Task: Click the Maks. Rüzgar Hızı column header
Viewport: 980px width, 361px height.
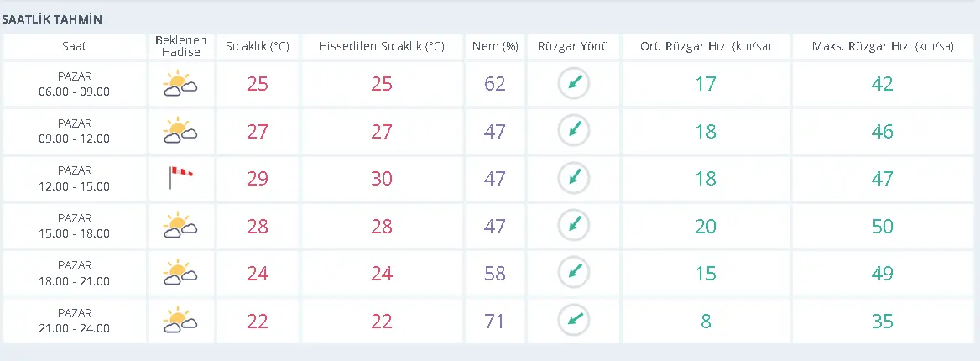Action: pyautogui.click(x=883, y=46)
